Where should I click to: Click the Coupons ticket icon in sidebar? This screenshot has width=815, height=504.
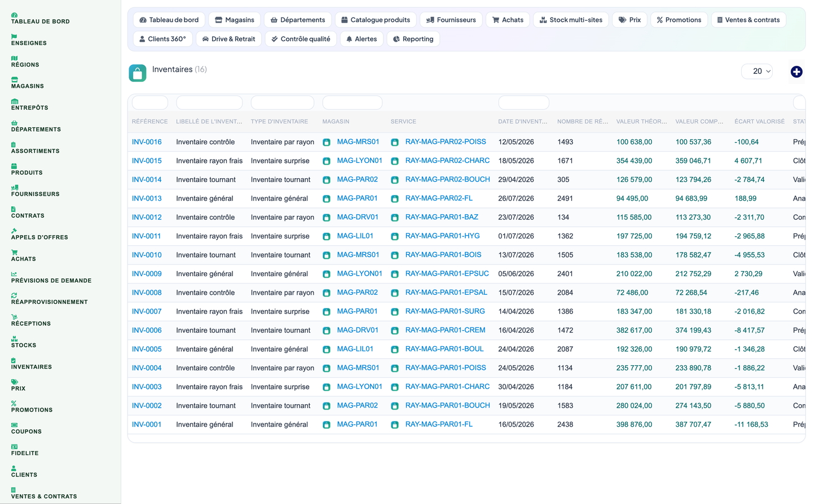14,425
